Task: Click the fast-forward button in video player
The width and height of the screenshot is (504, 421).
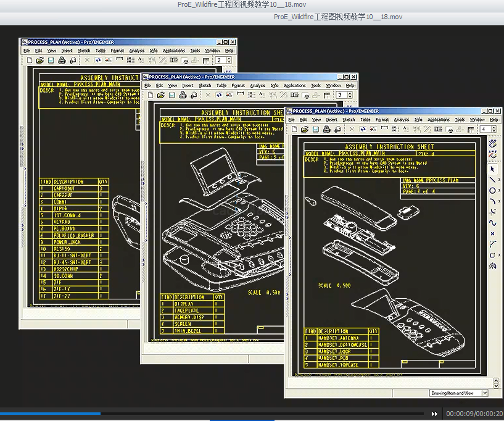Action: coord(434,414)
